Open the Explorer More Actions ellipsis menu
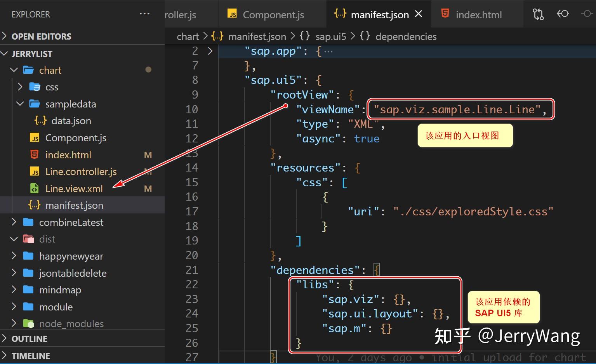 pos(144,14)
